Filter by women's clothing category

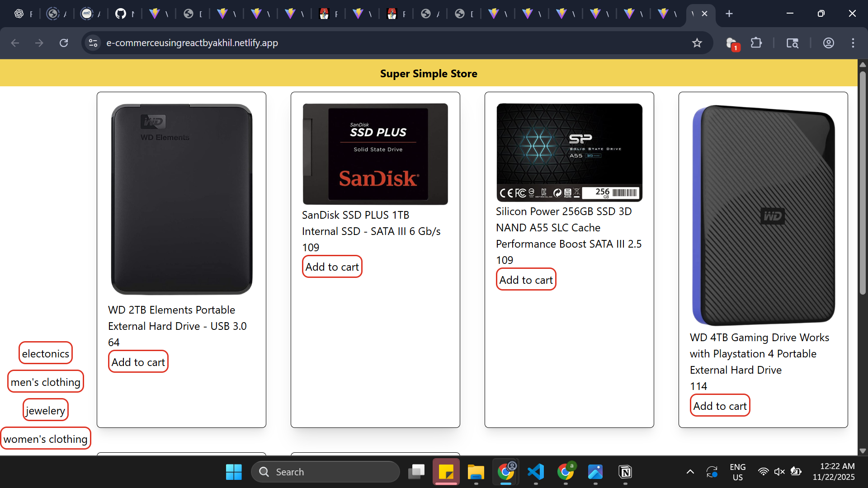coord(46,439)
